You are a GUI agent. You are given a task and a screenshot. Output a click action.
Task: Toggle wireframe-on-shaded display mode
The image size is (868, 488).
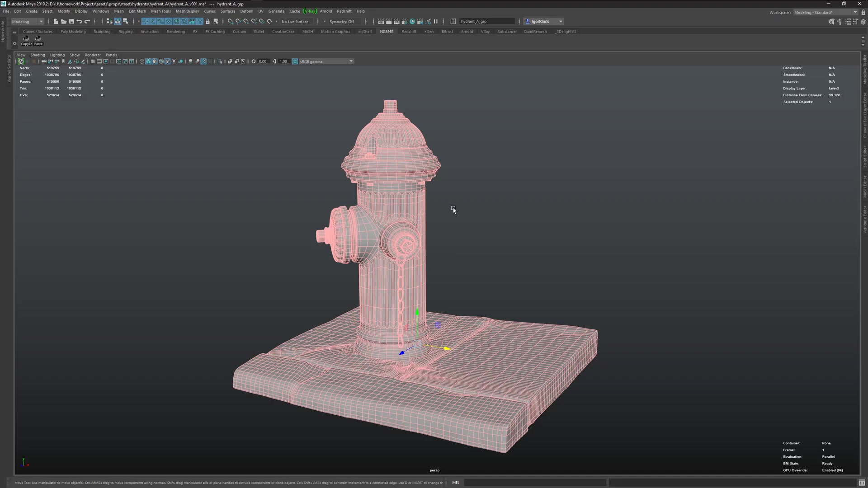point(155,61)
